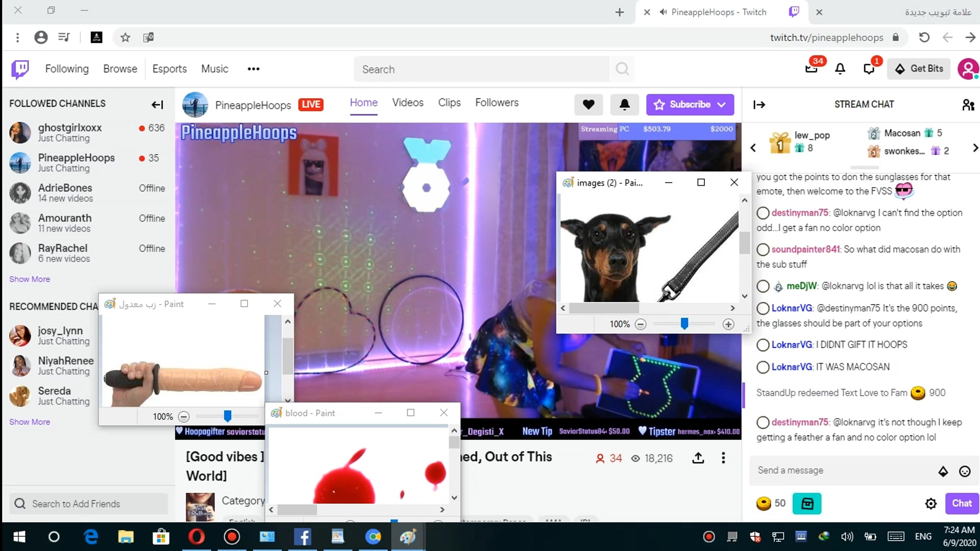Collapse the followed channels sidebar
980x551 pixels.
point(157,105)
